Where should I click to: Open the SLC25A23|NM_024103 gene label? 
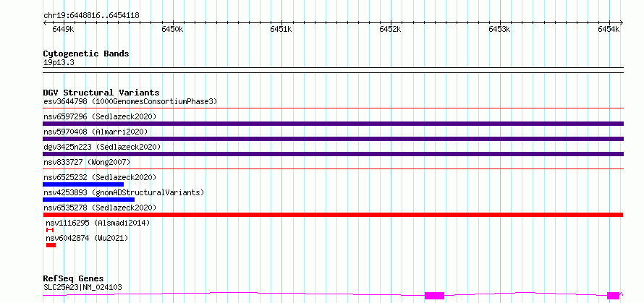[82, 287]
